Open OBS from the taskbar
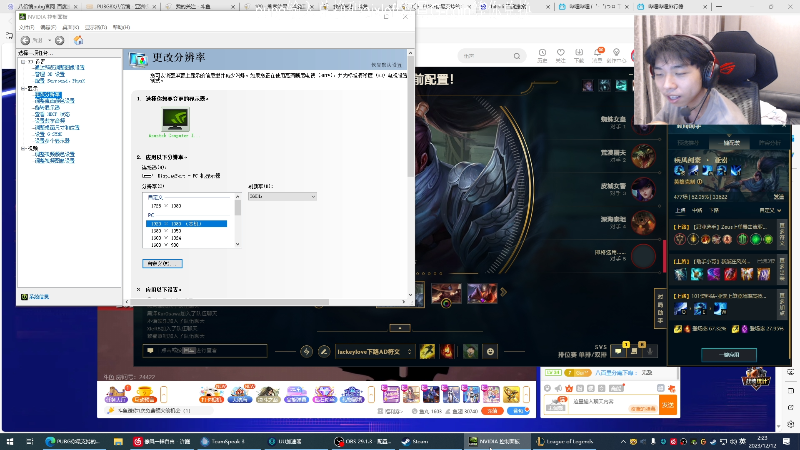 (363, 441)
